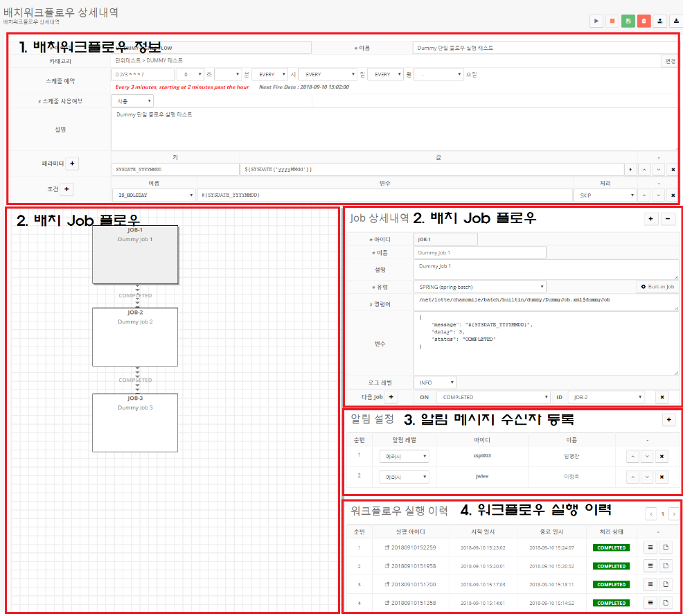Click the job 변수 JSON text area

pyautogui.click(x=546, y=344)
